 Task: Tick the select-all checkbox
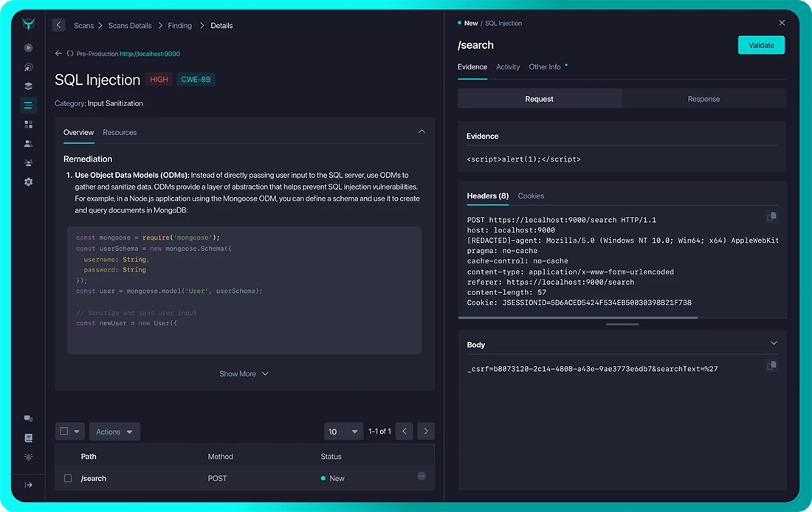click(x=64, y=431)
